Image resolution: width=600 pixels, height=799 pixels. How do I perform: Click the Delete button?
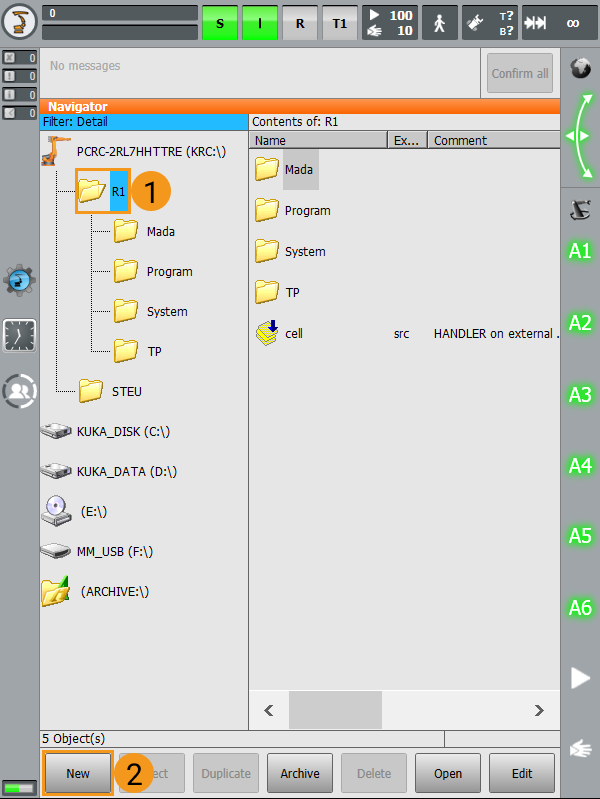(x=374, y=774)
